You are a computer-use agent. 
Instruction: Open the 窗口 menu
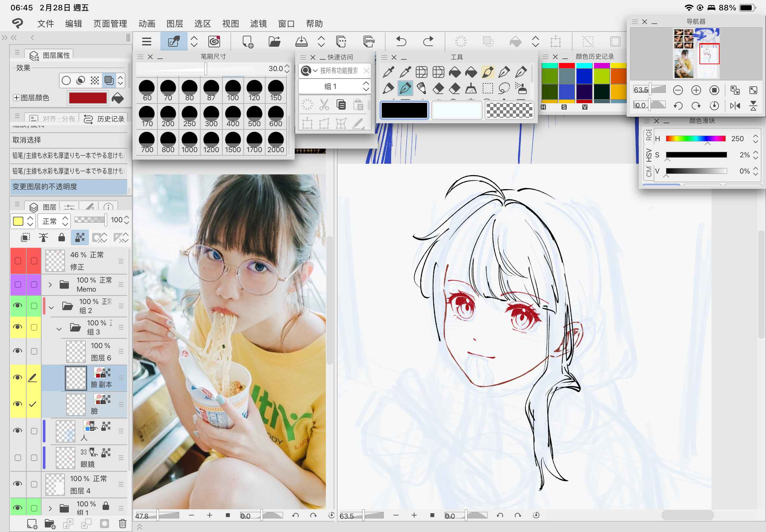(287, 24)
